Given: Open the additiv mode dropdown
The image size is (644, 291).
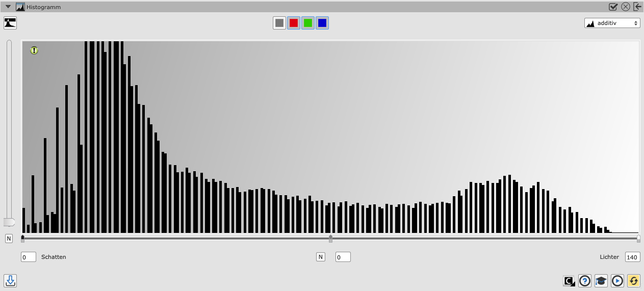Looking at the screenshot, I should (x=612, y=23).
